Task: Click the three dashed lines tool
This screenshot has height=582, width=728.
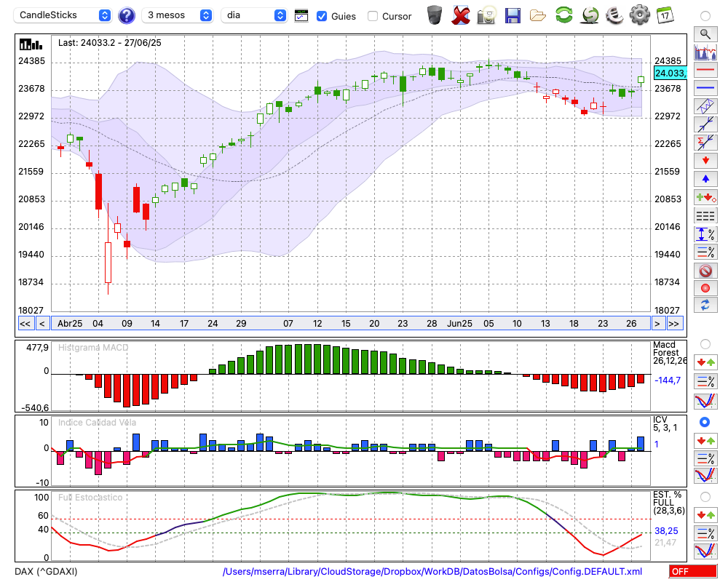Action: tap(705, 216)
